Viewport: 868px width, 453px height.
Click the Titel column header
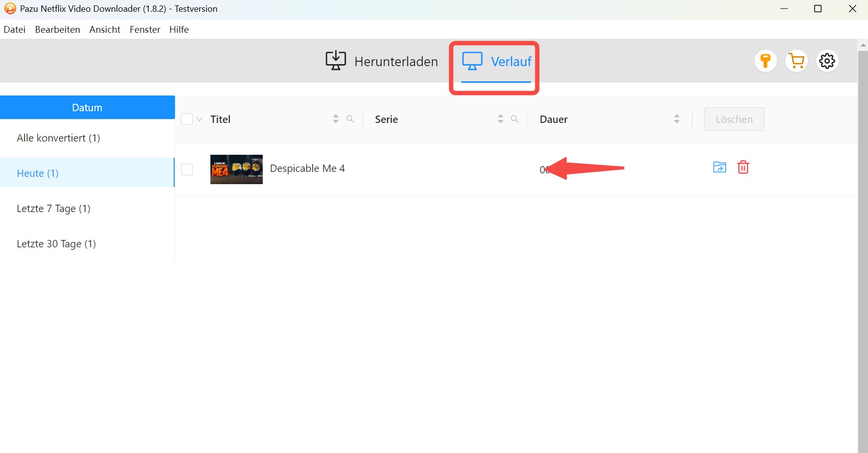[220, 119]
